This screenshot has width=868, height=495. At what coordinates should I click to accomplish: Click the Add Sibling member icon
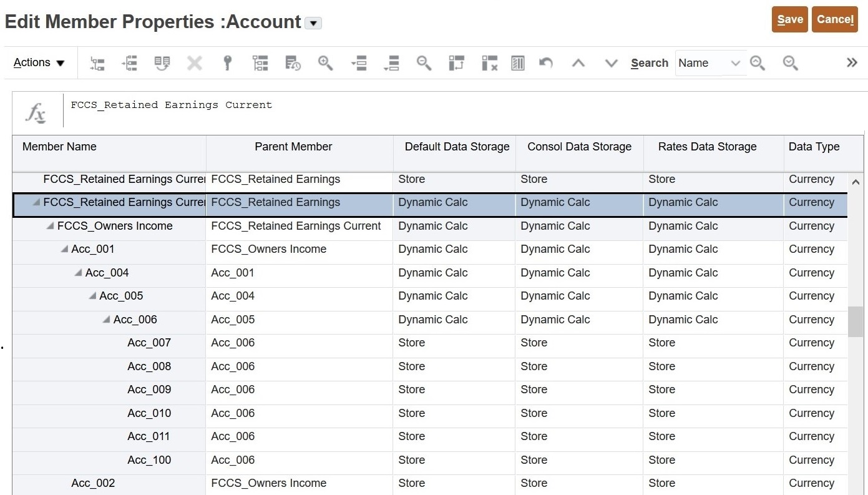pyautogui.click(x=130, y=63)
